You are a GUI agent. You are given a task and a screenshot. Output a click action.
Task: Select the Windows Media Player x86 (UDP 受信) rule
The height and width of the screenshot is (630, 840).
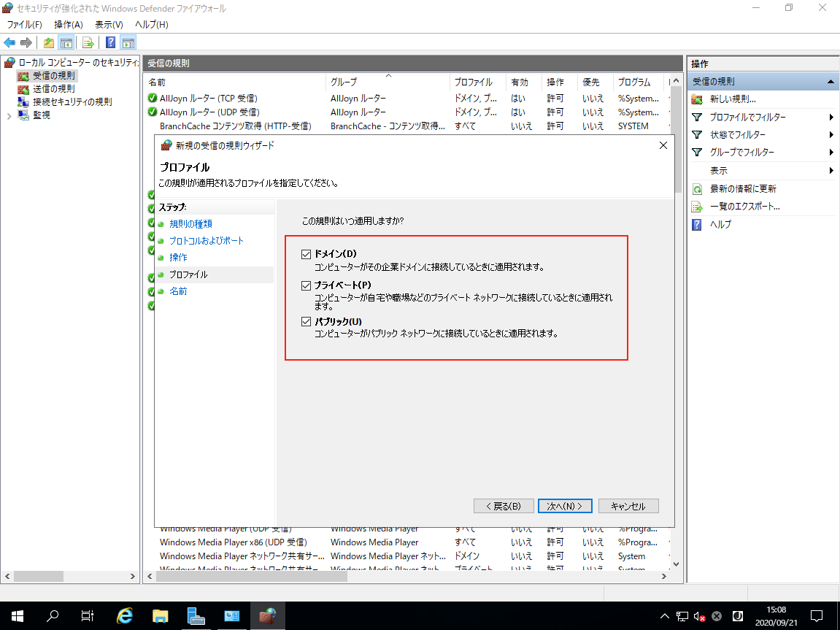tap(233, 542)
